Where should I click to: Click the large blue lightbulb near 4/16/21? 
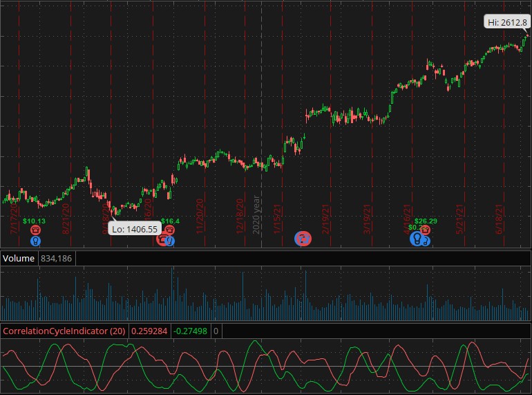pos(417,239)
